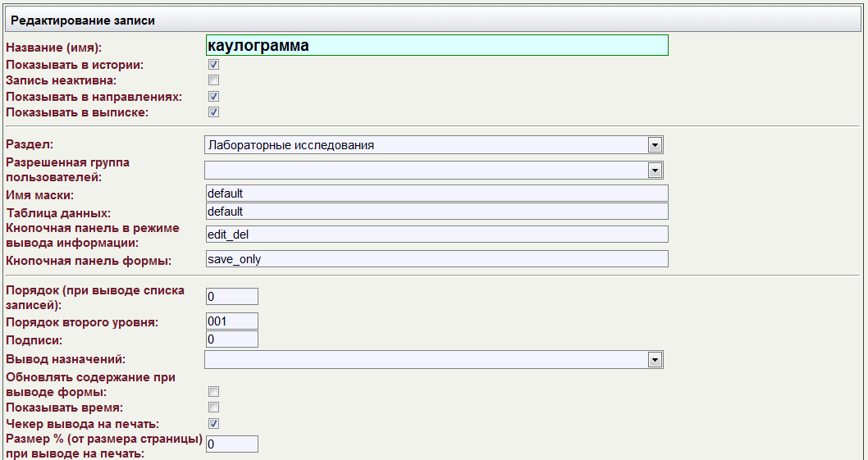Enable 'Обновлять содержание при выводе формы' checkbox
This screenshot has height=460, width=868.
[213, 391]
